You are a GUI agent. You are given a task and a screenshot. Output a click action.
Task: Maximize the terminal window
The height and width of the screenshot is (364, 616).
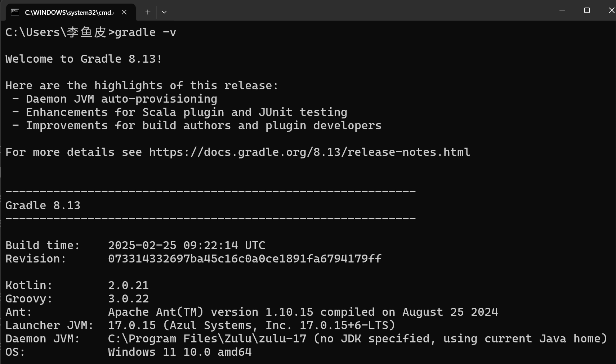[x=587, y=10]
